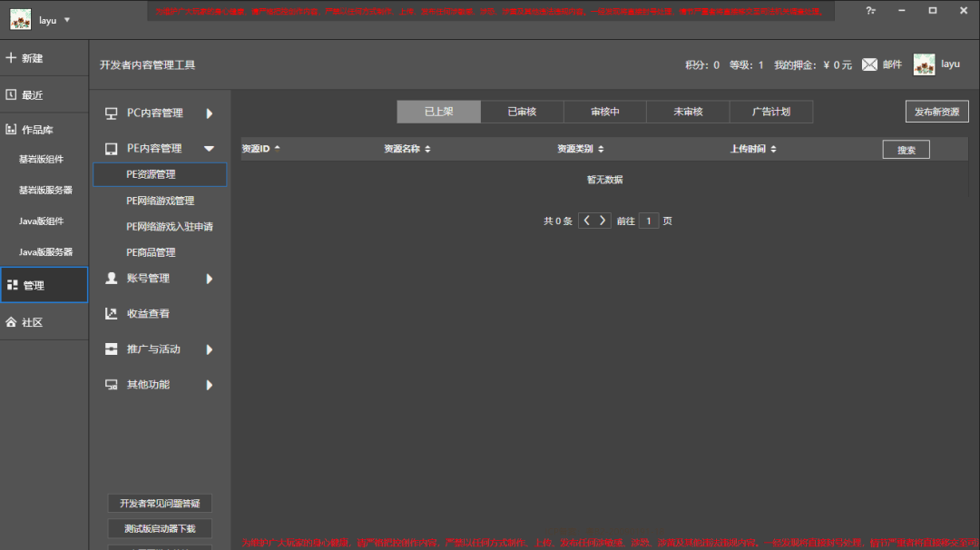The image size is (980, 550).
Task: Open the layu account dropdown arrow
Action: [67, 20]
